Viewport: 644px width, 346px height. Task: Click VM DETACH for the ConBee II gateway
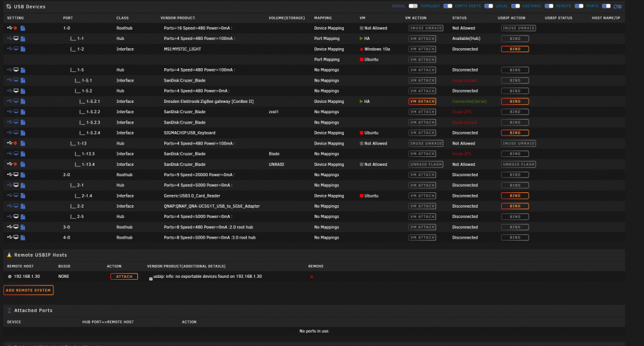point(422,101)
